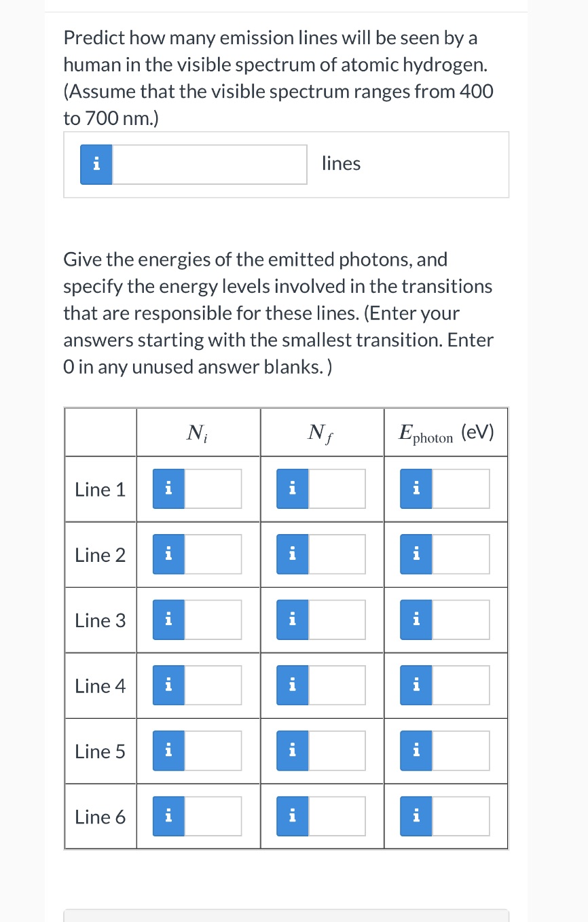Click the info icon next to the lines answer box
The image size is (588, 922).
[x=96, y=164]
